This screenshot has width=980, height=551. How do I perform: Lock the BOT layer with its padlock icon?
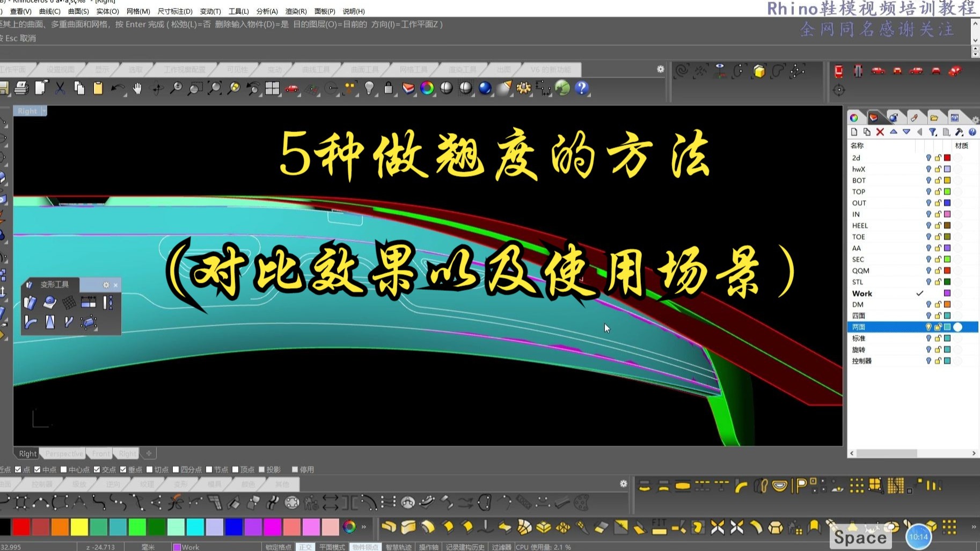pyautogui.click(x=938, y=180)
